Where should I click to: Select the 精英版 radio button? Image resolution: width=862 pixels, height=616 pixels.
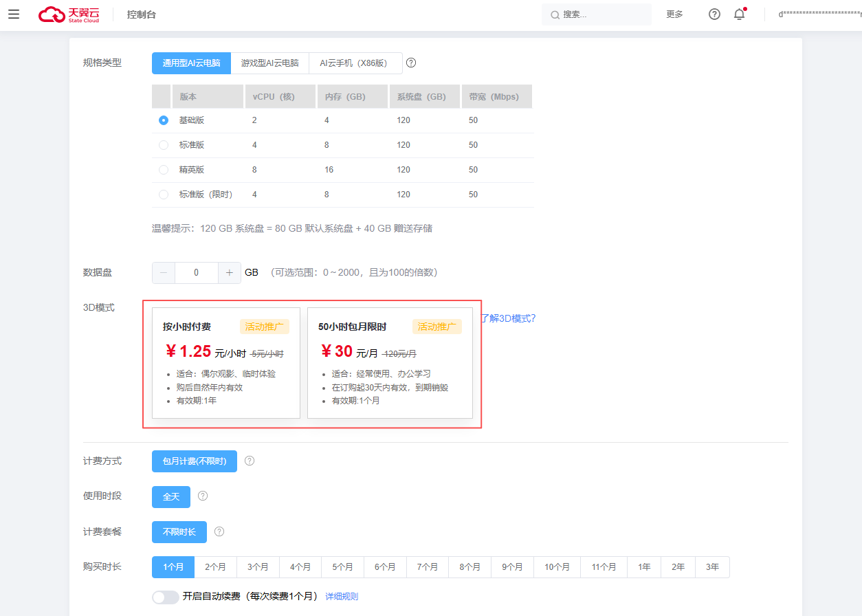pos(164,170)
